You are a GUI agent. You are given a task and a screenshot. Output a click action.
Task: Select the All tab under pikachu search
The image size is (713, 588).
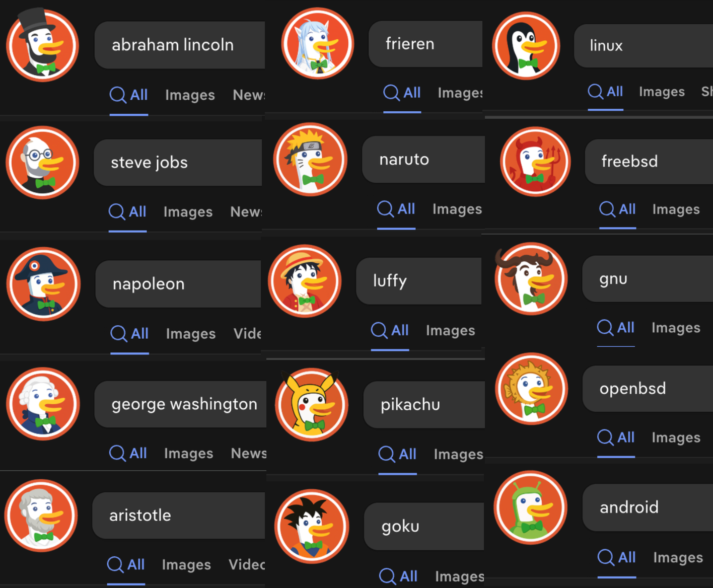(397, 454)
